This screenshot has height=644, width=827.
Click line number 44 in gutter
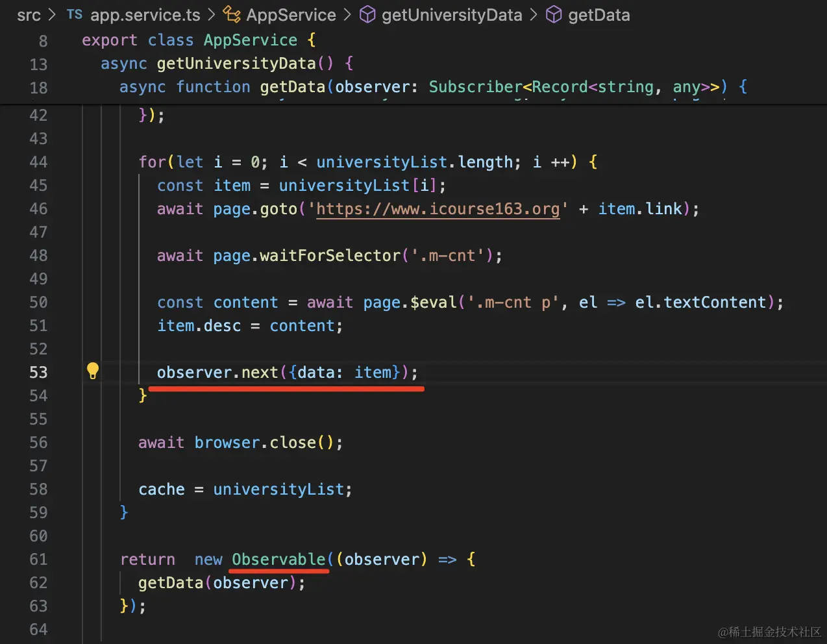(x=38, y=162)
